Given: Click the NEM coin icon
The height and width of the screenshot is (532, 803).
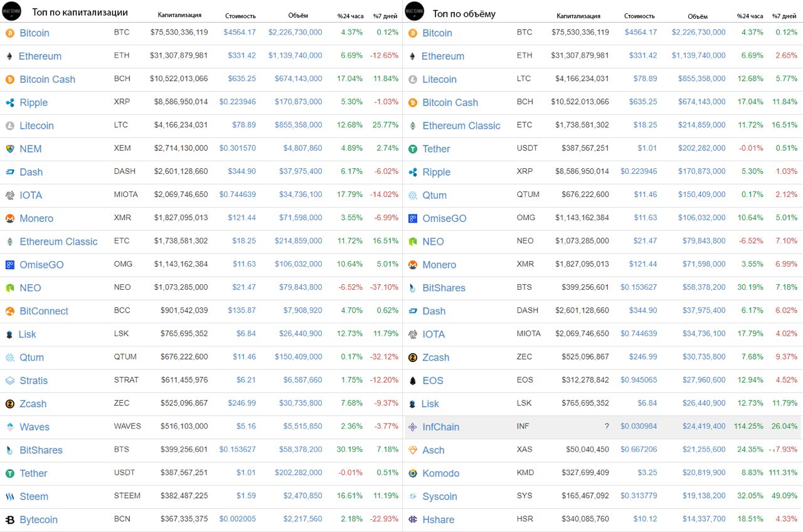Looking at the screenshot, I should 9,149.
